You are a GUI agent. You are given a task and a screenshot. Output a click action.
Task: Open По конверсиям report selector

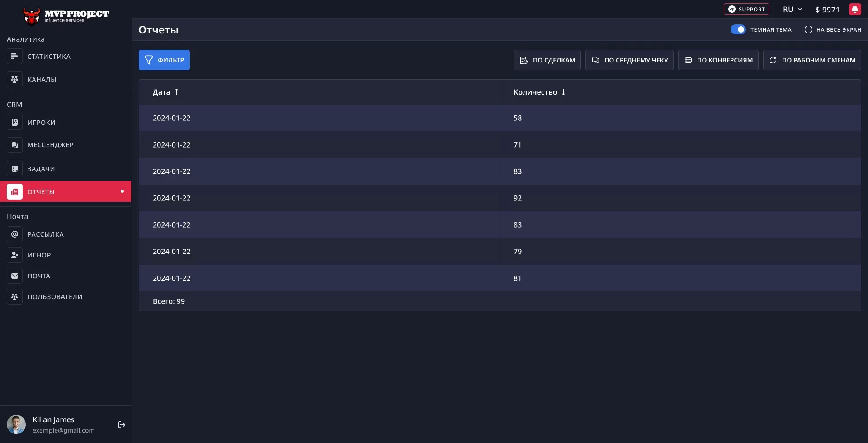pyautogui.click(x=717, y=60)
